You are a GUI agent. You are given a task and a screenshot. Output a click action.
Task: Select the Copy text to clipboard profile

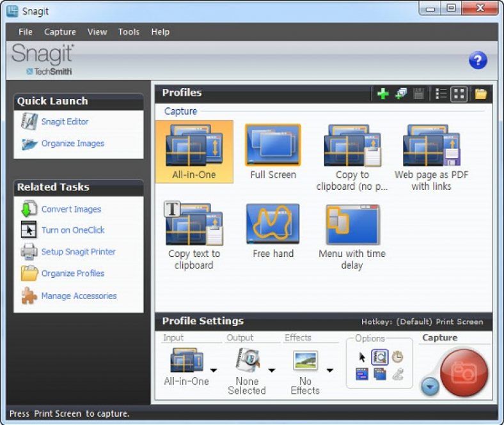[194, 235]
